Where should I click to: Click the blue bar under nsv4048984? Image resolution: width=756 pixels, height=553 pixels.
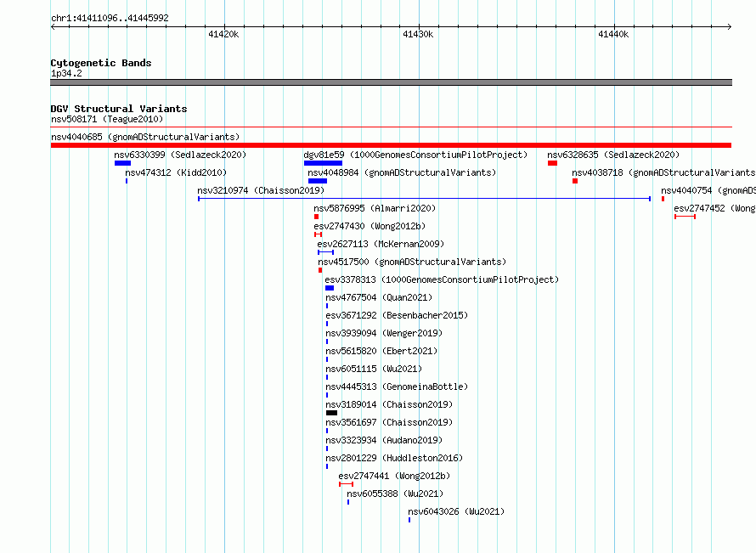tap(318, 181)
